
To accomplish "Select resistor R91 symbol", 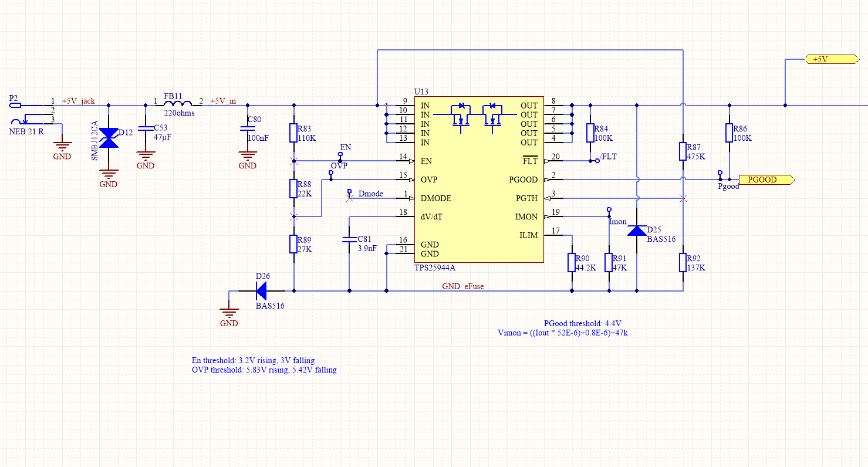I will coord(609,262).
